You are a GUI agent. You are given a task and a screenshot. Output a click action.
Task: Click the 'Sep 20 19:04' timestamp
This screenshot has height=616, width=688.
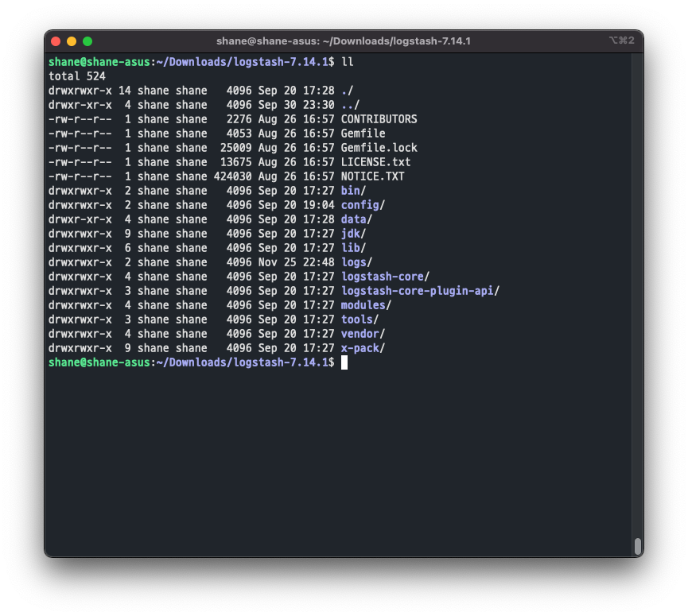coord(296,205)
